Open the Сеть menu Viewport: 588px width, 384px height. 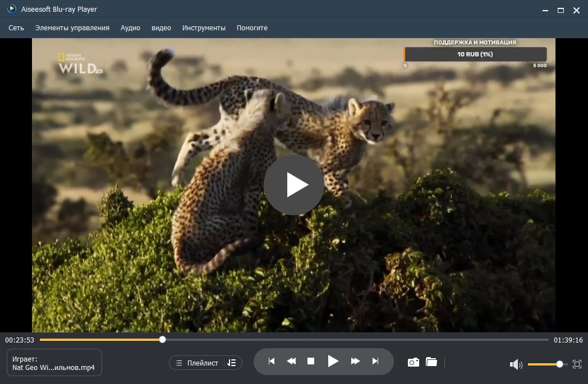pyautogui.click(x=16, y=27)
